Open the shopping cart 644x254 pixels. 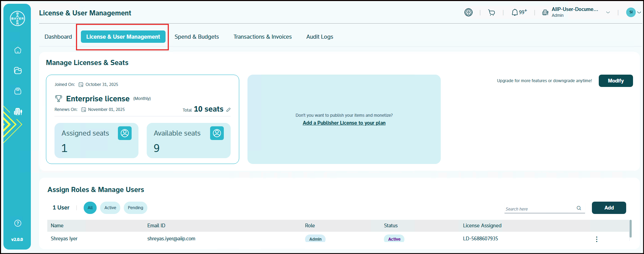point(491,13)
